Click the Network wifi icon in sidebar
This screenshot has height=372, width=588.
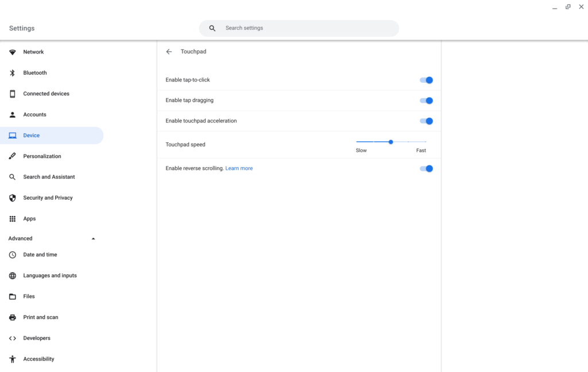(x=13, y=52)
